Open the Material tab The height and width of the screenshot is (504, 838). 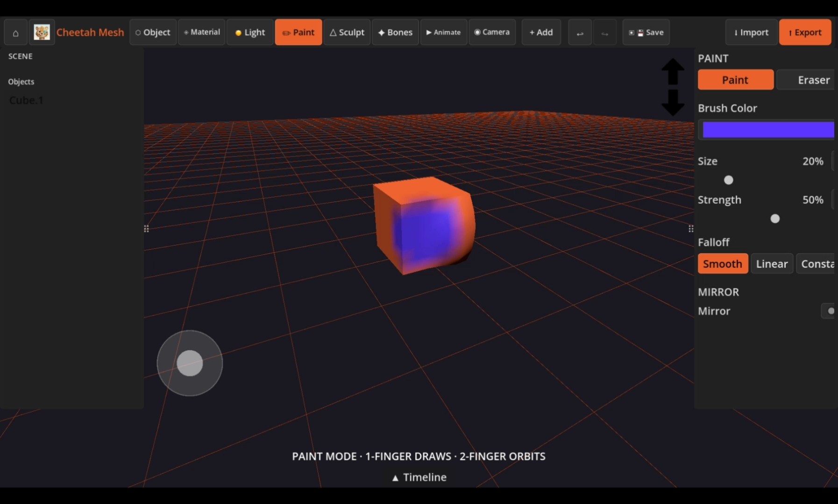[202, 32]
